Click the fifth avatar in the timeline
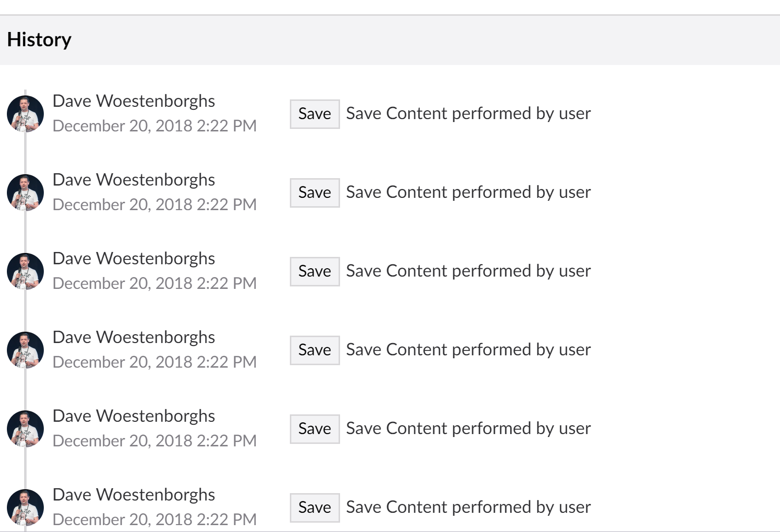 click(25, 429)
